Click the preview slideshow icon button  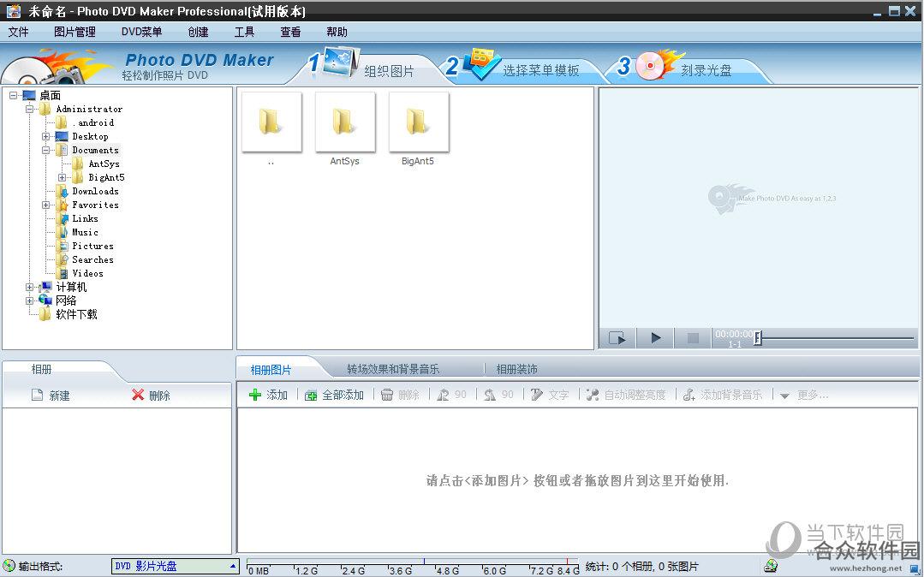(617, 338)
